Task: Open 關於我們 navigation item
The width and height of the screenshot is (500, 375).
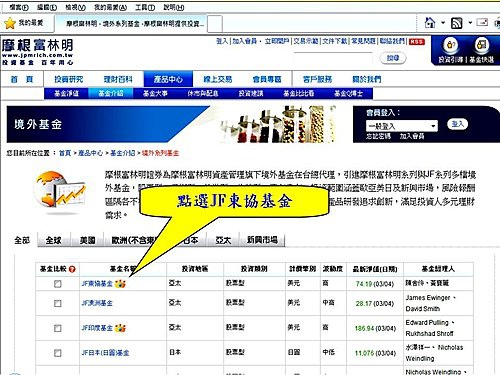Action: pyautogui.click(x=367, y=79)
